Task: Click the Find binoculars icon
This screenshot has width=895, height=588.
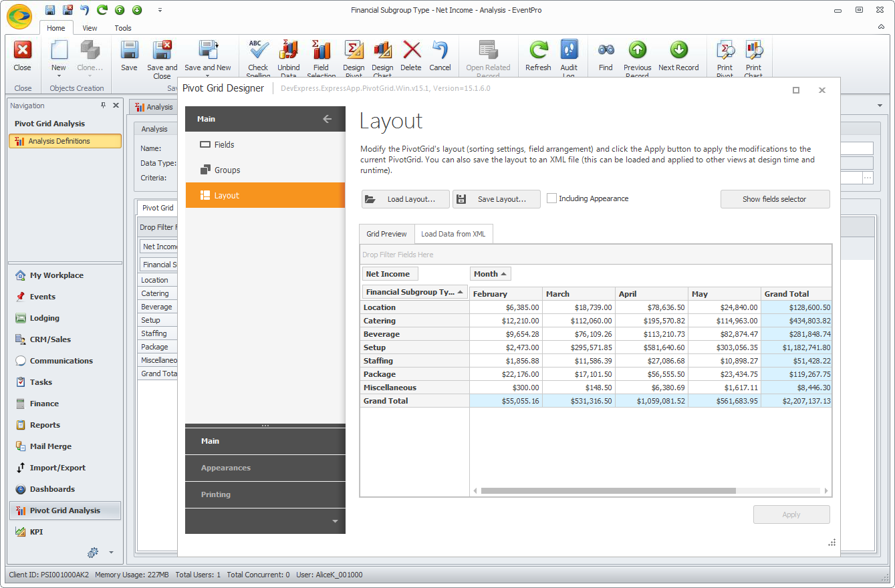Action: point(606,51)
